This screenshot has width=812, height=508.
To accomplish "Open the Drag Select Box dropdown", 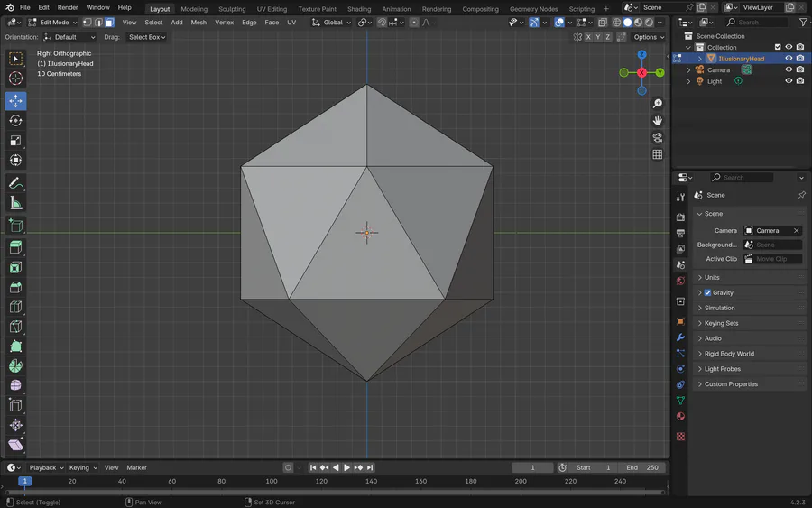I will [146, 37].
